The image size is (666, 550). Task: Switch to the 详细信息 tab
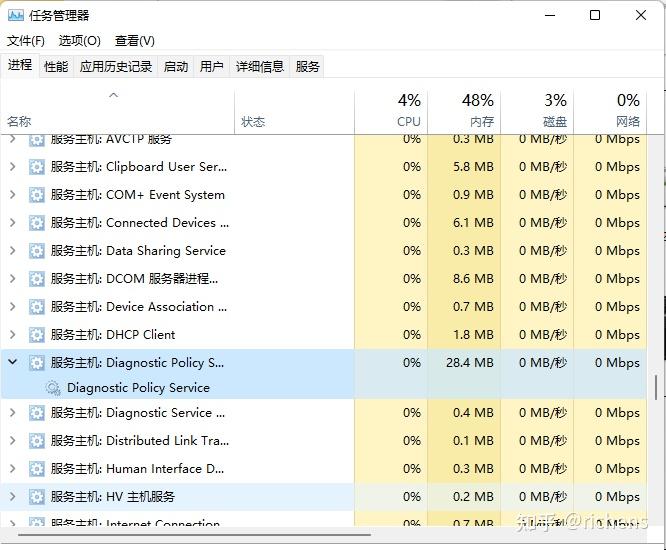coord(260,67)
